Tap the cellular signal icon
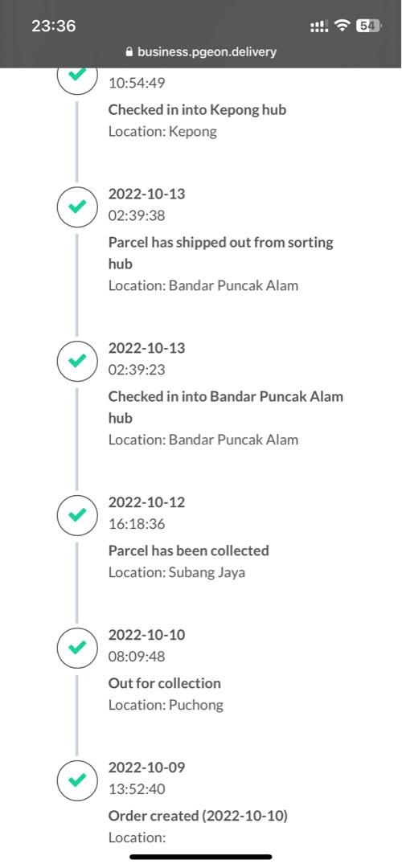Viewport: 402px width, 868px height. tap(319, 26)
